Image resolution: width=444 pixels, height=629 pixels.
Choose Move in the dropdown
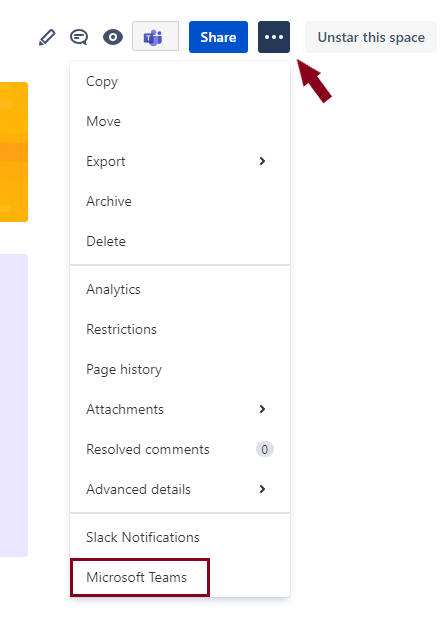180,121
